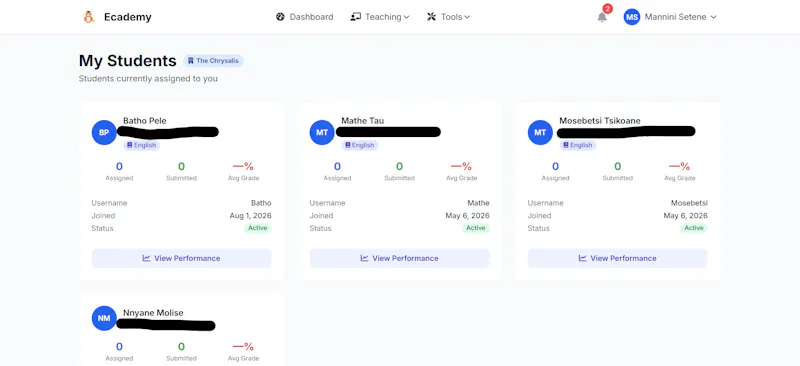Image resolution: width=800 pixels, height=366 pixels.
Task: View Performance for Mathe Tau
Action: 399,258
